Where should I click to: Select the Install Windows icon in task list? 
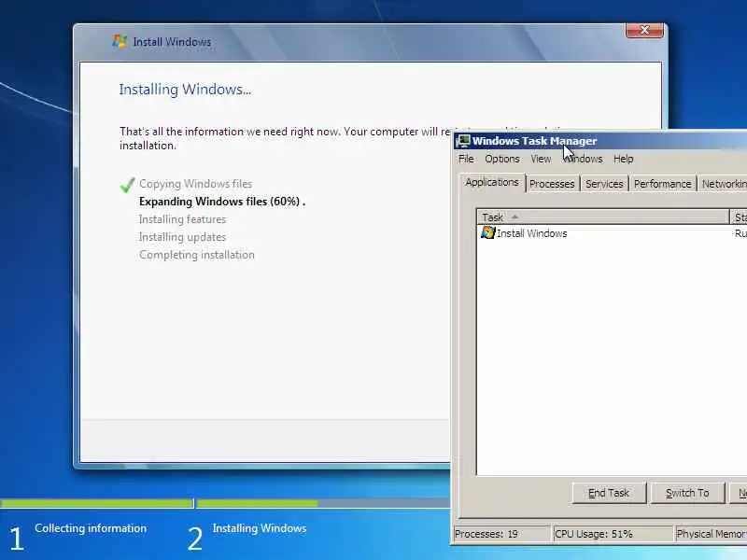(487, 232)
